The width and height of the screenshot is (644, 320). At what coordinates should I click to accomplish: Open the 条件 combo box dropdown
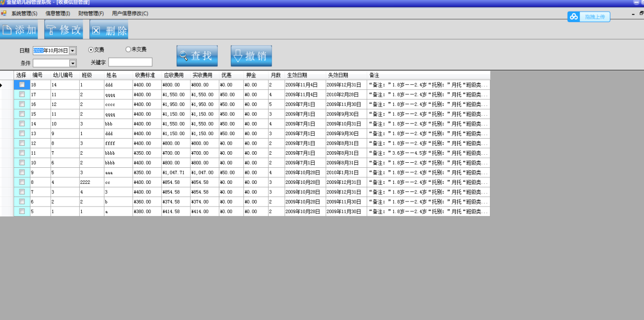73,63
